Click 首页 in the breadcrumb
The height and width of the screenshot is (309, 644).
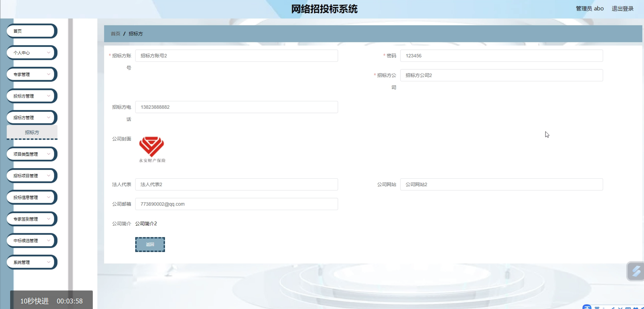click(x=115, y=33)
